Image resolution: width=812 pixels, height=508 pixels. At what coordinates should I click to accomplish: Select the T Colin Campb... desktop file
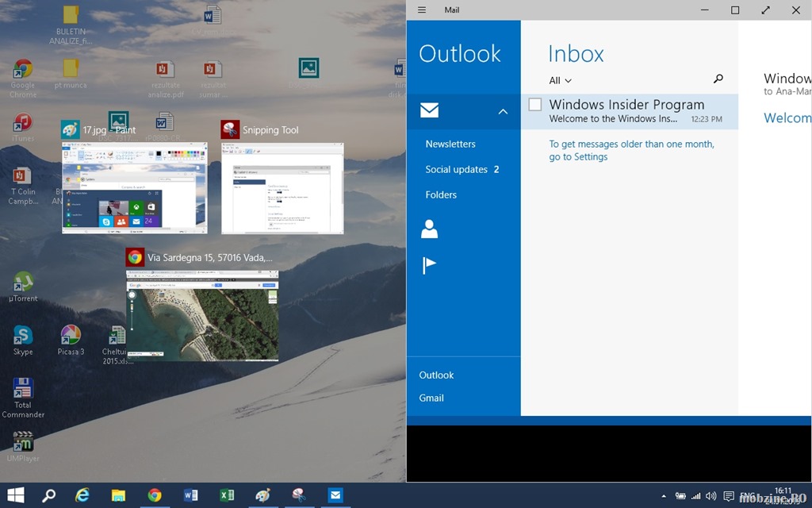click(x=23, y=186)
